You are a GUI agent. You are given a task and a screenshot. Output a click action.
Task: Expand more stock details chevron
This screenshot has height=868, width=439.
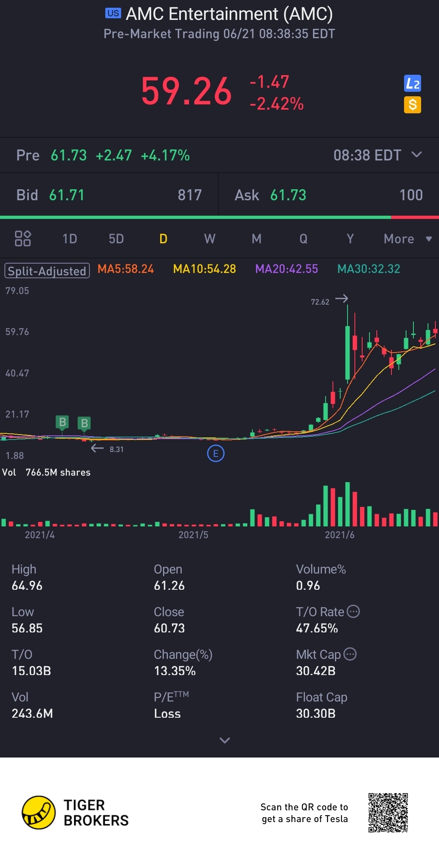[x=225, y=740]
